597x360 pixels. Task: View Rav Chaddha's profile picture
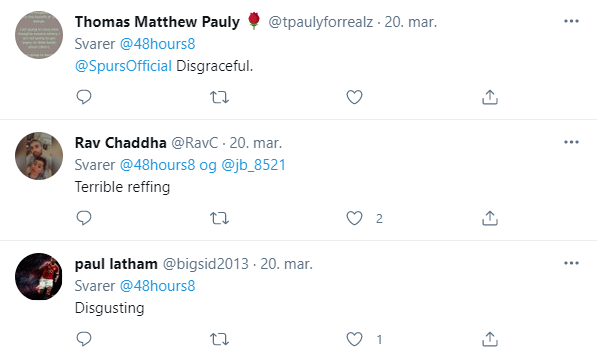click(x=39, y=156)
